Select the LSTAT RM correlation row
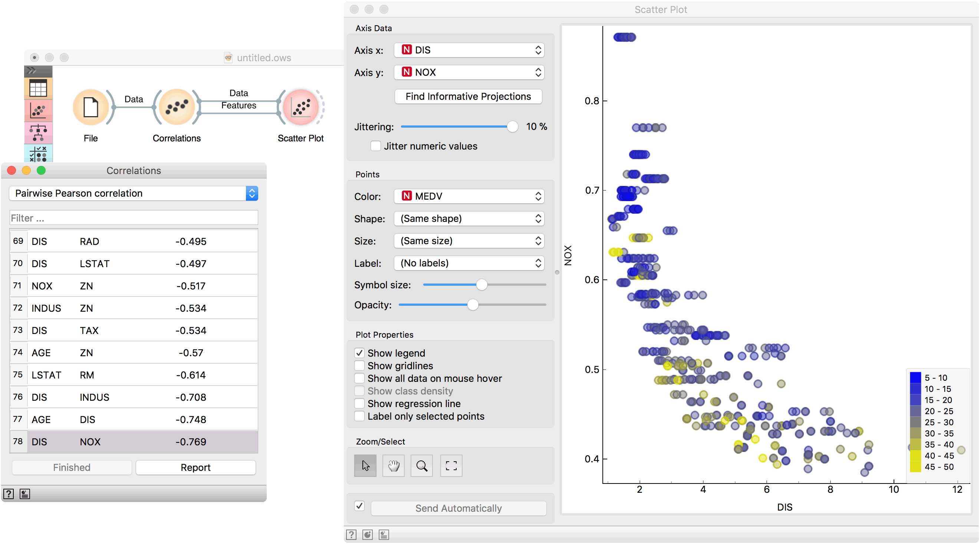 tap(133, 374)
